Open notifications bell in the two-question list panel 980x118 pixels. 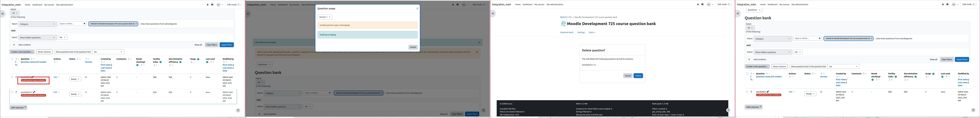[208, 5]
